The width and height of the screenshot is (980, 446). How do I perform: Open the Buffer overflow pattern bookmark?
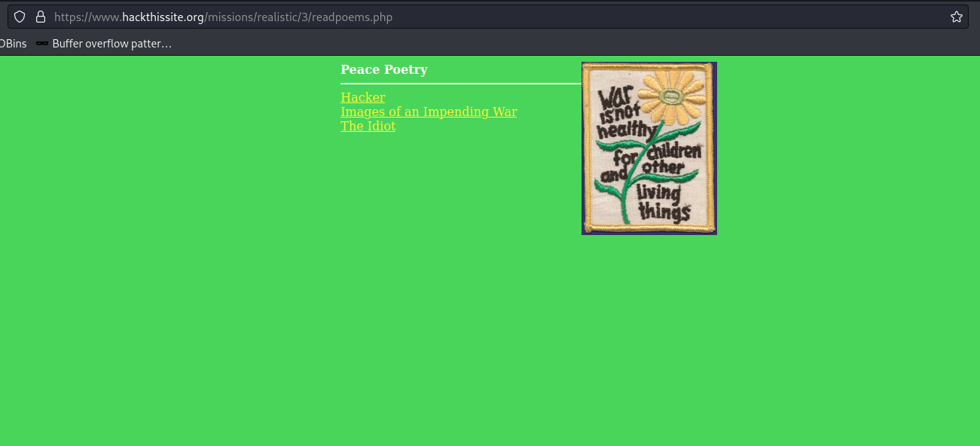(x=111, y=44)
